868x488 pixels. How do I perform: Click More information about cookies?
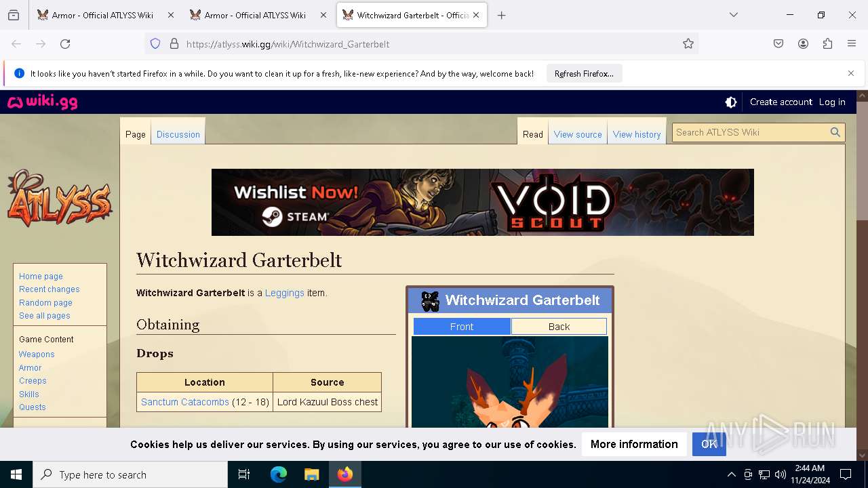click(x=634, y=445)
